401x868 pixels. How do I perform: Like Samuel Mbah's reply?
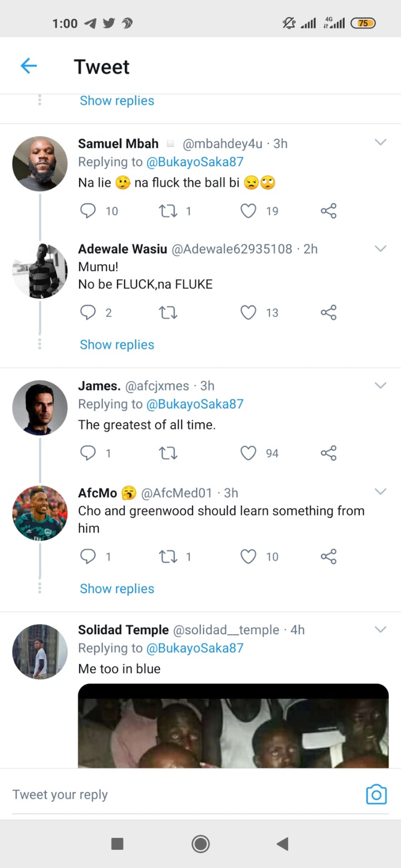pyautogui.click(x=248, y=211)
